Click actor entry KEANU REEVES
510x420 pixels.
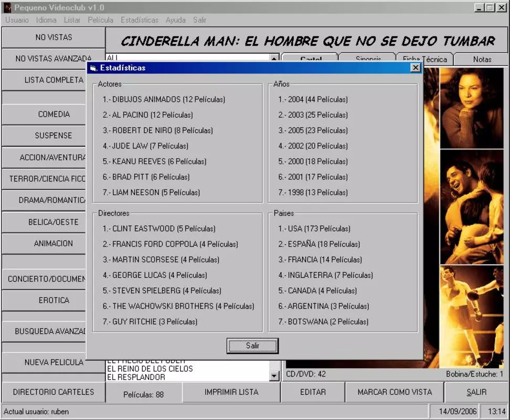tap(154, 161)
